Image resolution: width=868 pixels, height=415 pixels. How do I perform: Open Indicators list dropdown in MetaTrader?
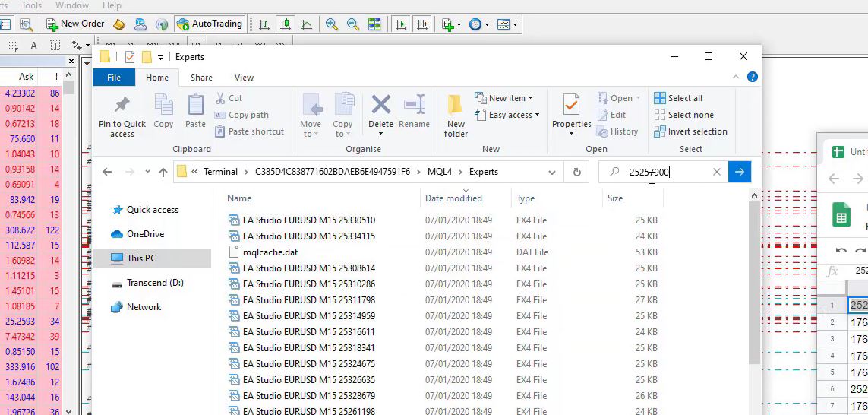[x=452, y=24]
